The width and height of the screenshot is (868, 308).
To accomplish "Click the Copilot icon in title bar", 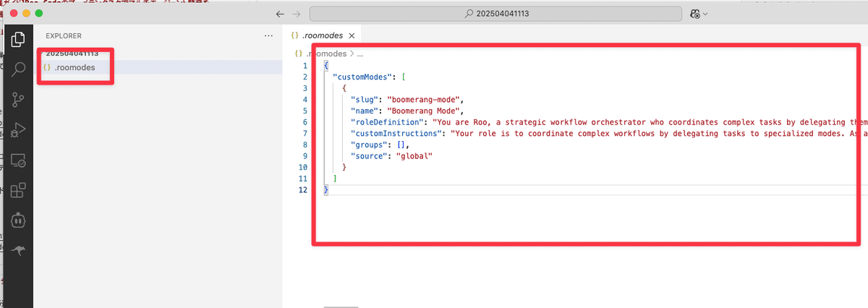I will pos(695,14).
